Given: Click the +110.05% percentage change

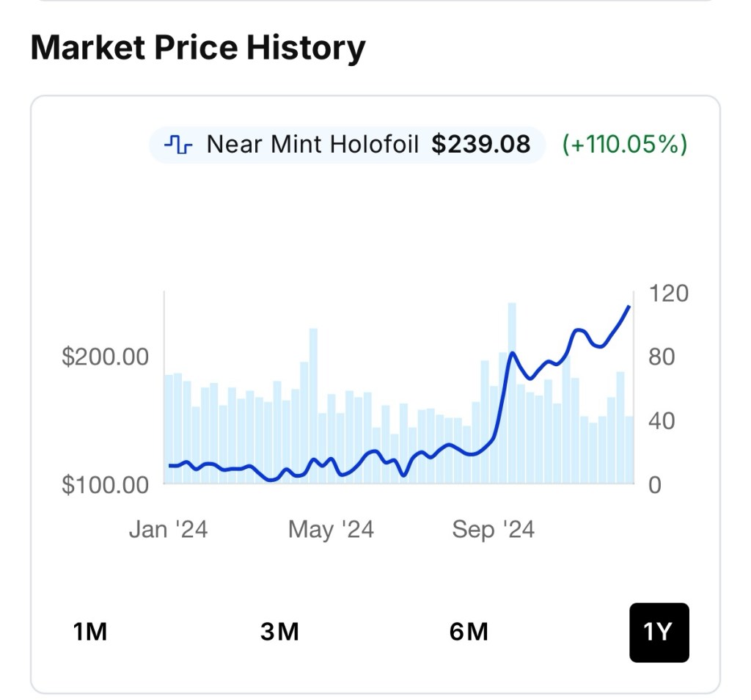Looking at the screenshot, I should 625,145.
